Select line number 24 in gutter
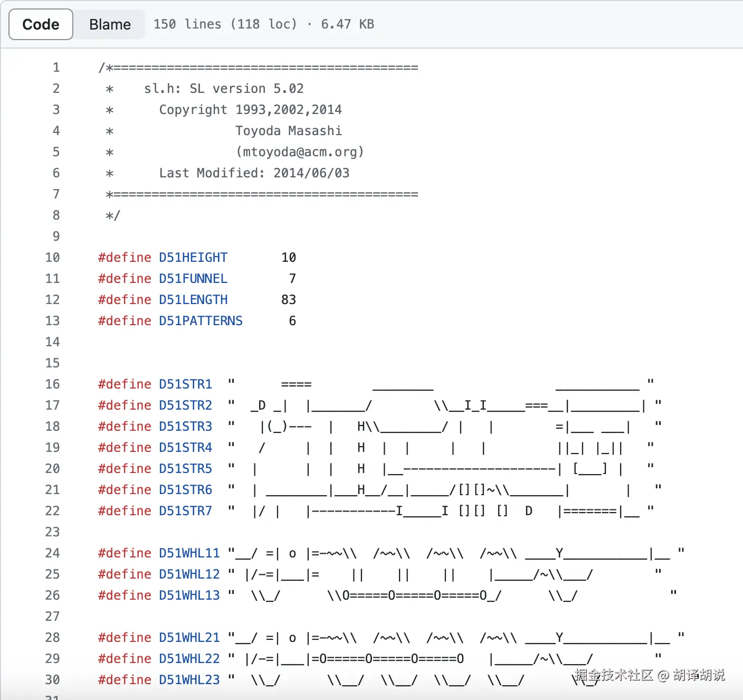The width and height of the screenshot is (743, 700). tap(52, 553)
